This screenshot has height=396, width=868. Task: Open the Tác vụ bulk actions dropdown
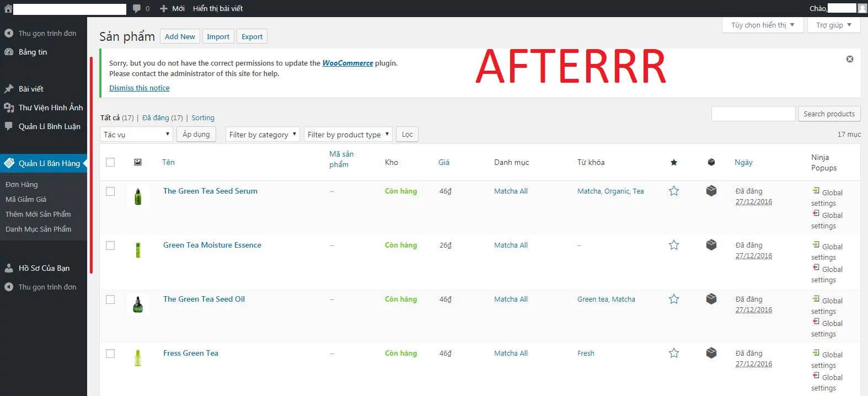pos(137,135)
